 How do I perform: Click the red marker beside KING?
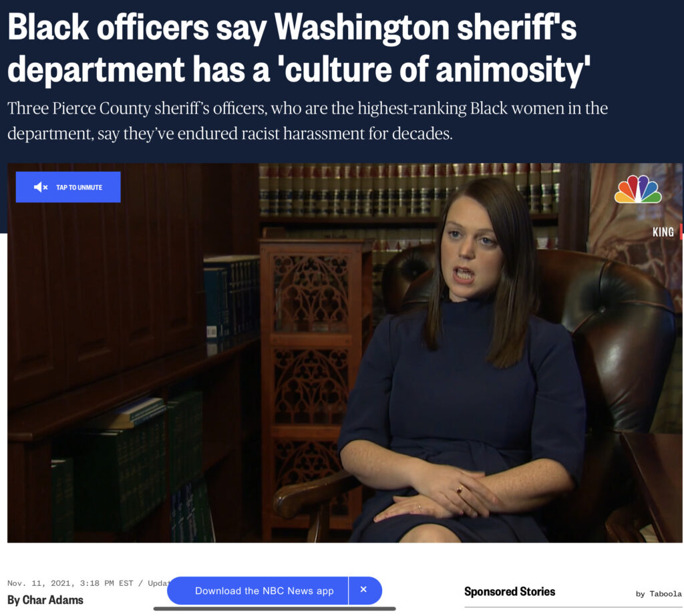click(x=681, y=232)
